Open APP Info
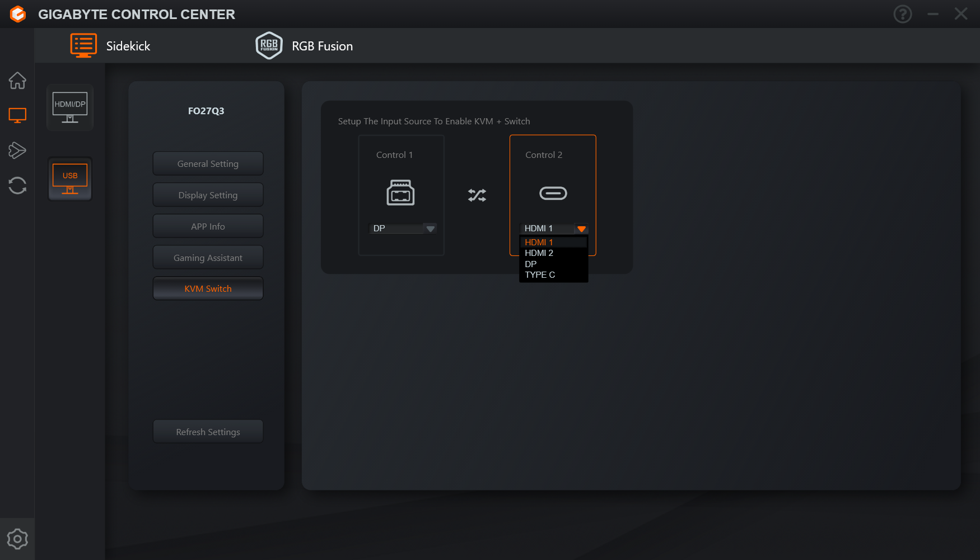The width and height of the screenshot is (980, 560). (x=208, y=226)
